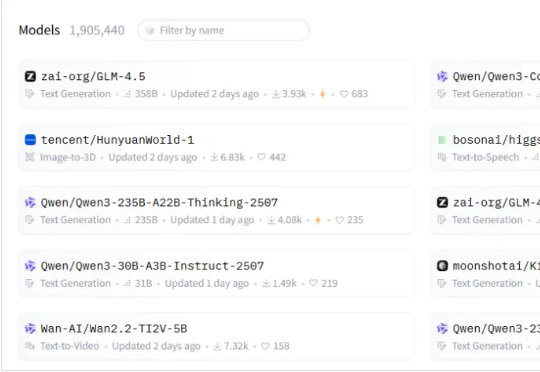Click the lightning bolt inference icon on GLM-4.5
Screen dimensions: 540x372
pyautogui.click(x=323, y=94)
